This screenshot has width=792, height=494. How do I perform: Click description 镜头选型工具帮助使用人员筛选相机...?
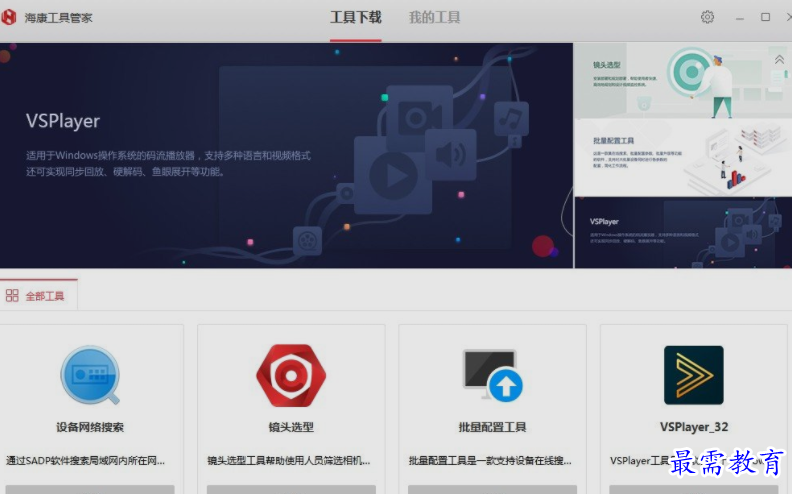288,461
